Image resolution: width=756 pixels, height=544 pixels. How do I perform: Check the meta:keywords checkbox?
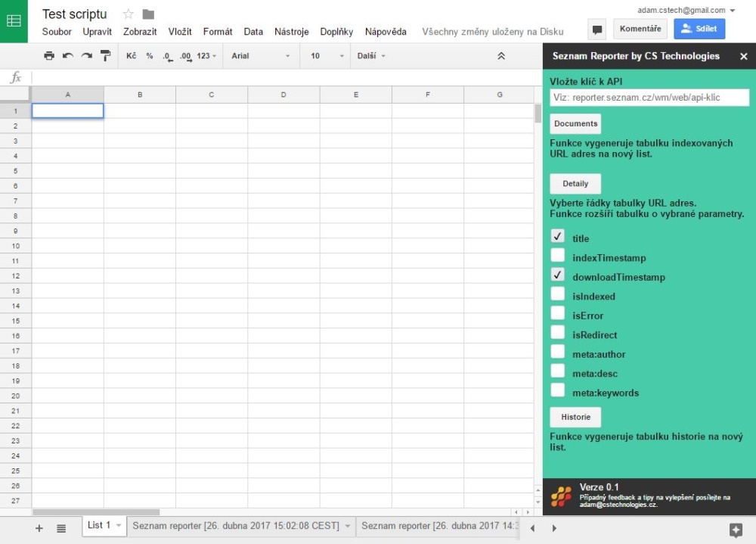click(557, 390)
